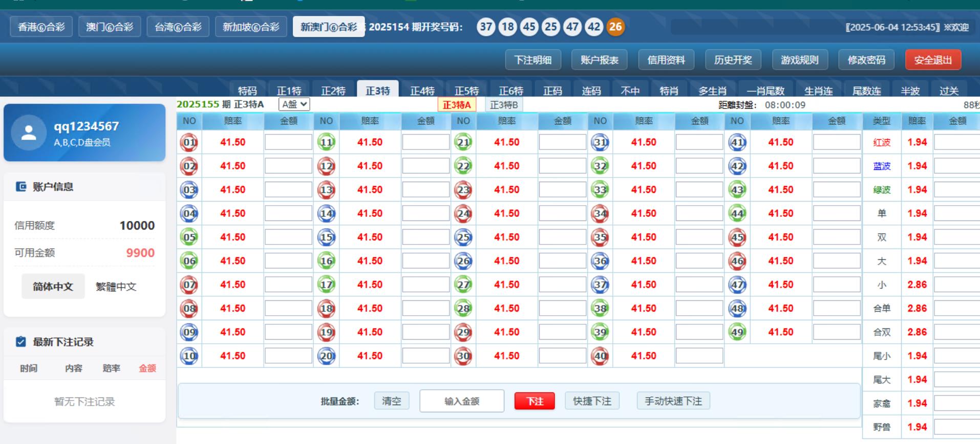980x444 pixels.
Task: Switch language to 简体中文
Action: coord(53,286)
